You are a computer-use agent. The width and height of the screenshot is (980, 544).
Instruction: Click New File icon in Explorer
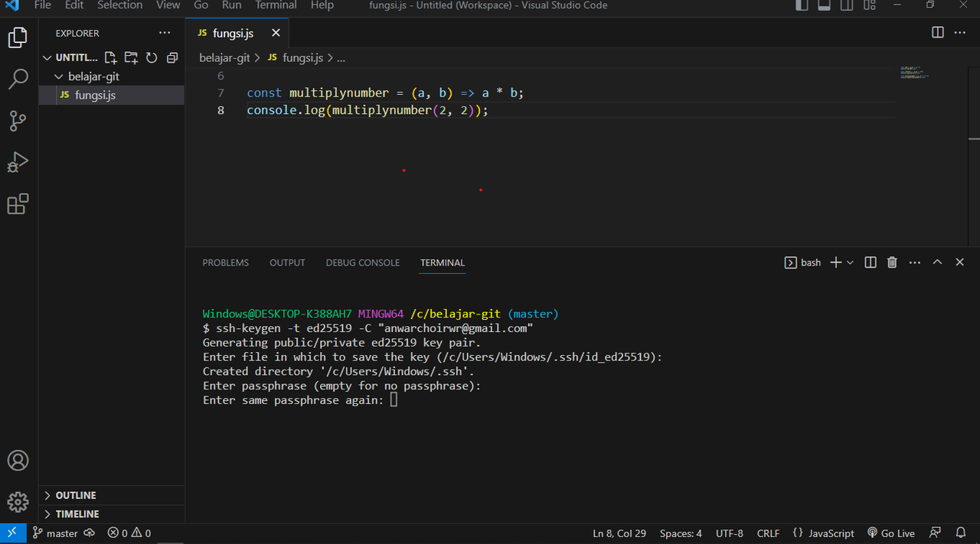point(111,57)
